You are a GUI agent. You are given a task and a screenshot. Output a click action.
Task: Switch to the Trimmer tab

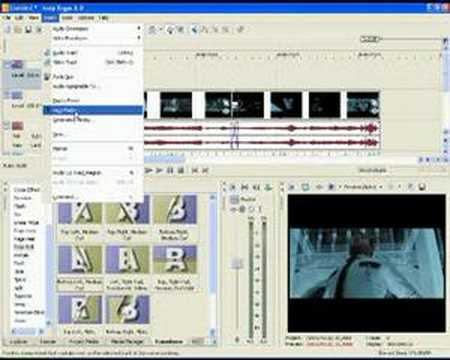pos(48,342)
